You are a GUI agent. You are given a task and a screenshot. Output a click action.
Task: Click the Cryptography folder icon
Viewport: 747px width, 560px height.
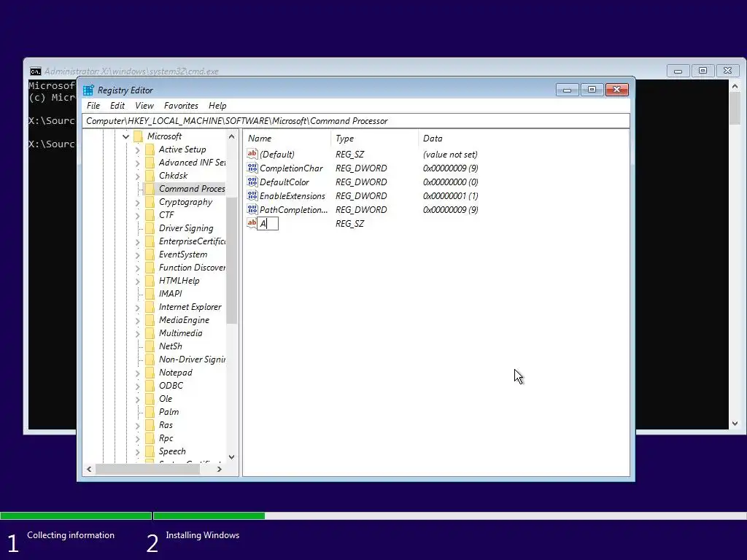click(150, 202)
